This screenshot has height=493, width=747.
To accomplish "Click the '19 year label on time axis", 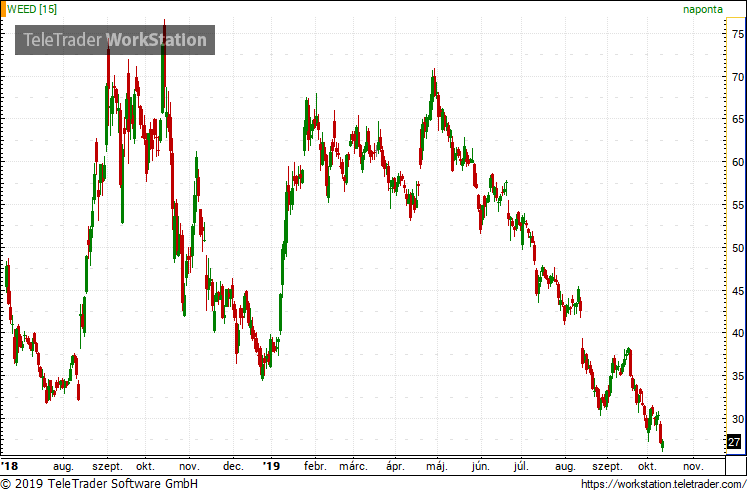I will 272,466.
